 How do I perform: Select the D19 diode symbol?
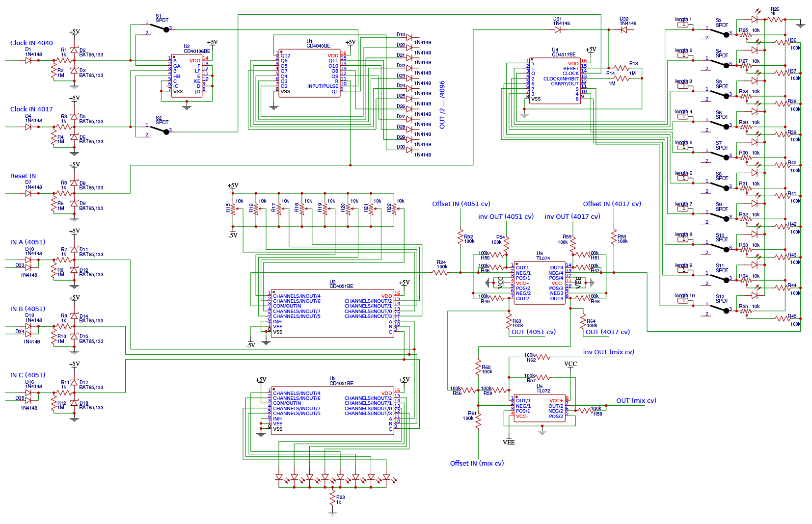coord(409,37)
